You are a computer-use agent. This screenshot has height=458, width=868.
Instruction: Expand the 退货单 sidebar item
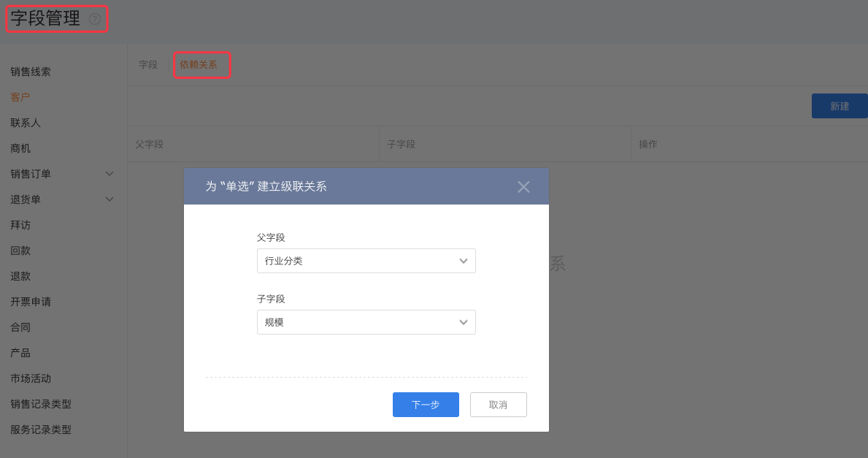tap(110, 199)
